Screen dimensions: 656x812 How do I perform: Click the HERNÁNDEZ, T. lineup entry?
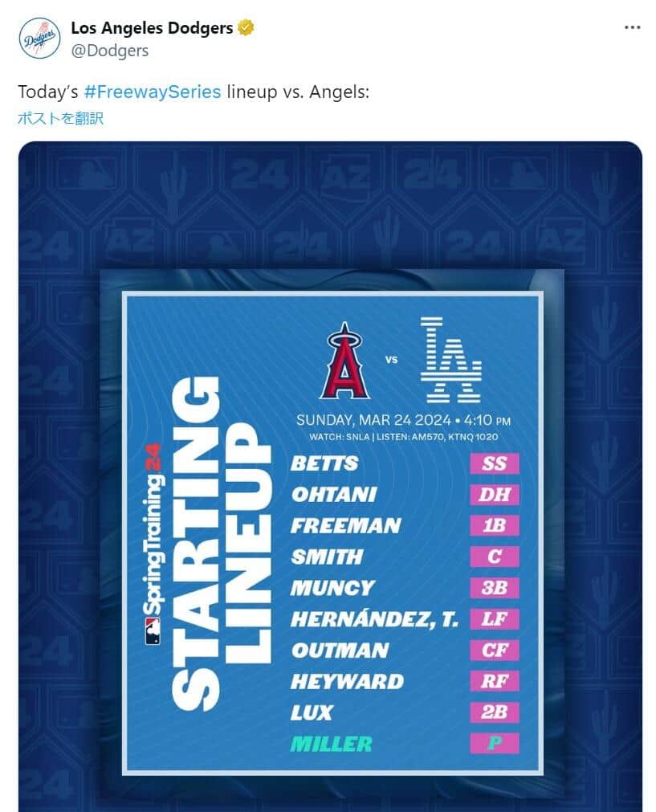373,618
